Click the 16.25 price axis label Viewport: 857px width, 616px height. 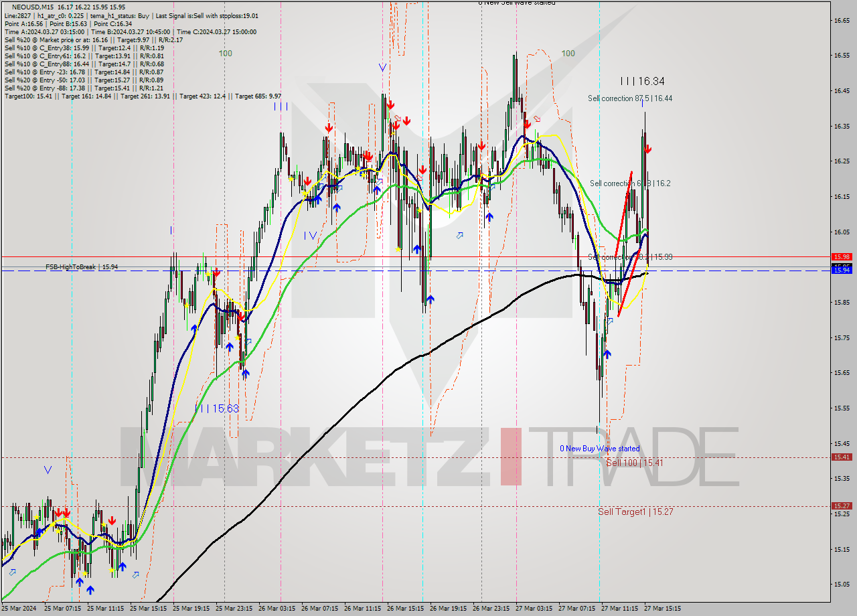click(842, 161)
